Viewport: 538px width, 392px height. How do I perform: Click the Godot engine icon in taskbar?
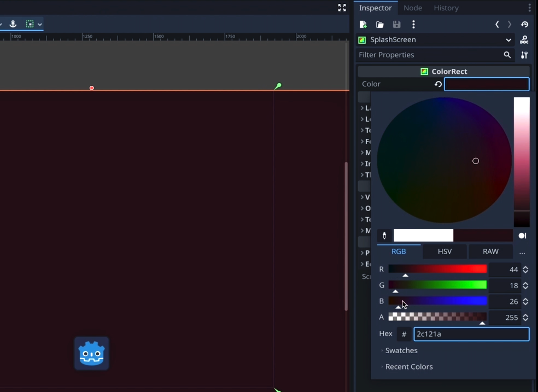(91, 353)
